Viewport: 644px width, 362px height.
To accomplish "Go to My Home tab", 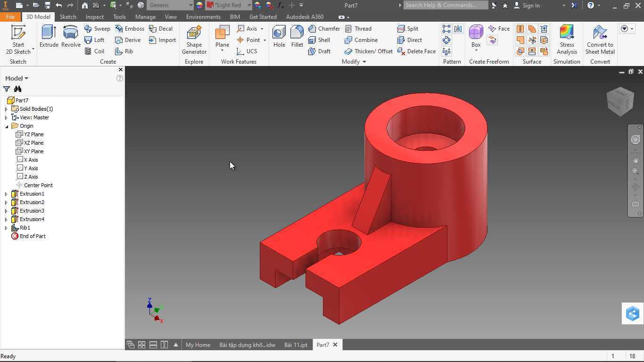I will [198, 345].
